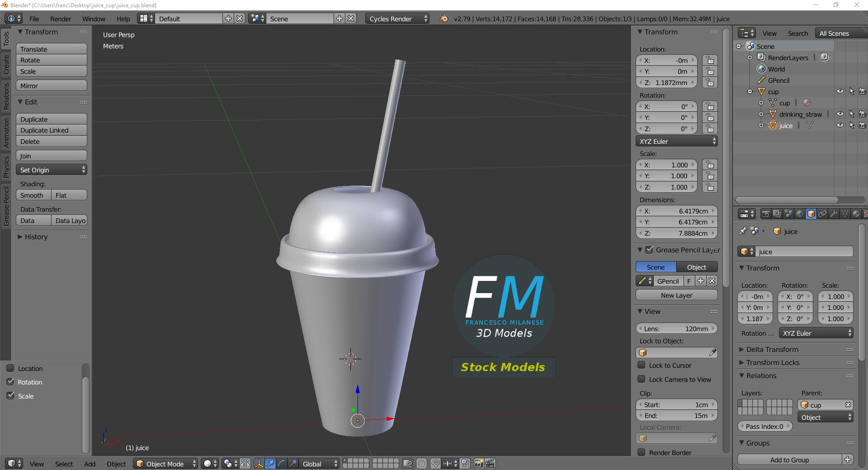Open the Mesh Data properties tab icon
Screen dimensions: 868x470
(845, 214)
